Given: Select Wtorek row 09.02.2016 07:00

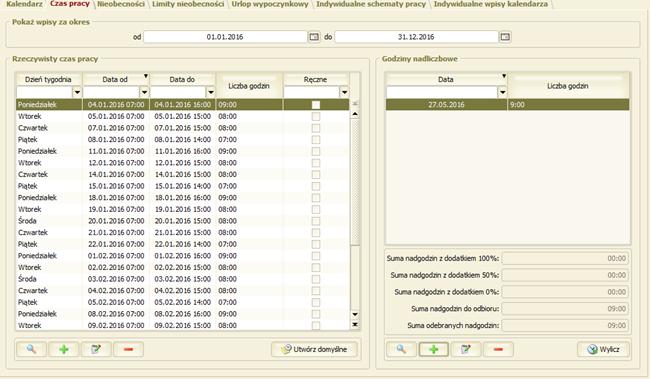Looking at the screenshot, I should point(182,326).
